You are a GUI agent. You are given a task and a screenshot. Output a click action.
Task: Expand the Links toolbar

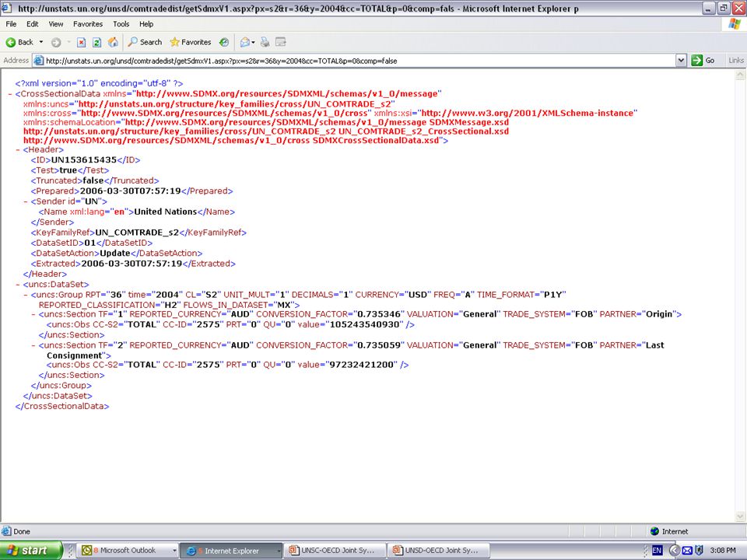(735, 61)
